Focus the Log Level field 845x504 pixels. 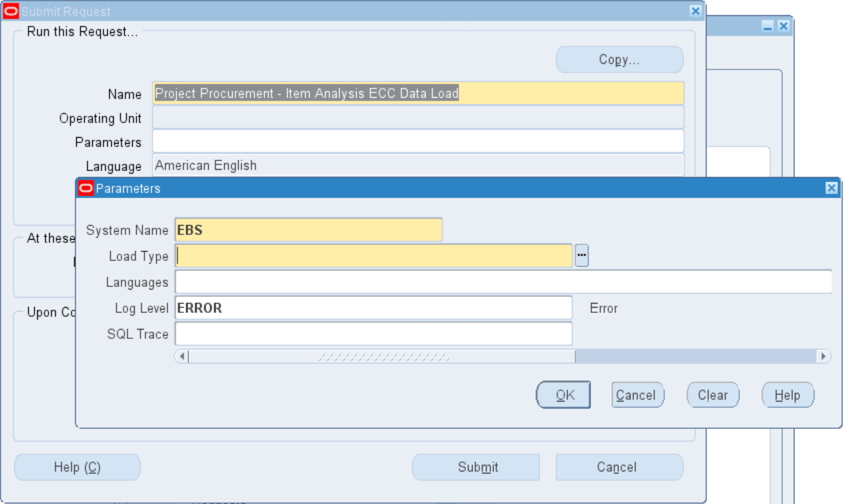point(374,308)
